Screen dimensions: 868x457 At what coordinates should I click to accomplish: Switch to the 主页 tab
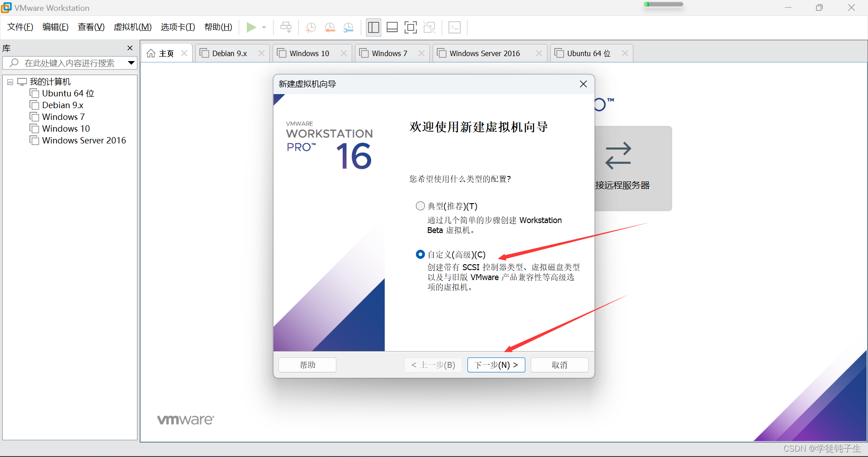point(166,53)
